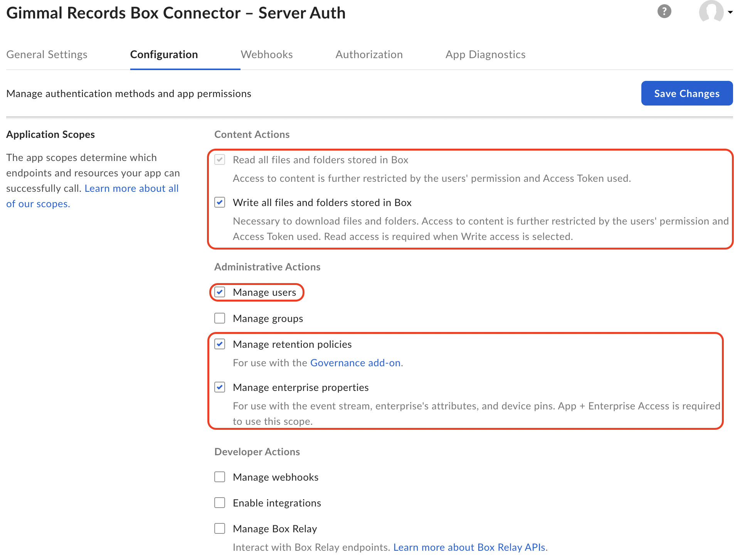Uncheck Write all files and folders

[x=220, y=202]
